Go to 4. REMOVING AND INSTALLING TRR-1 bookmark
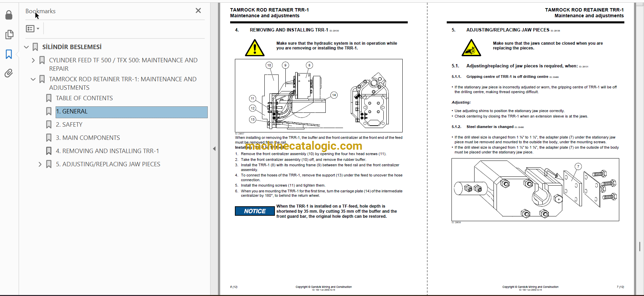This screenshot has height=296, width=644. 107,151
